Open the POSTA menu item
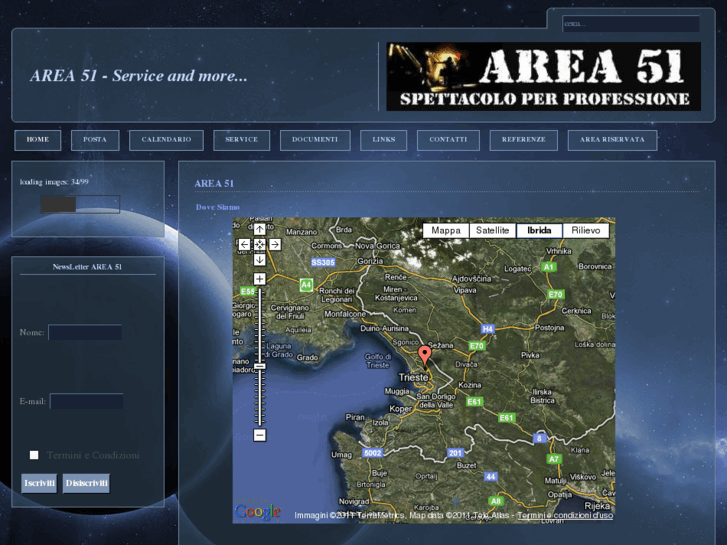 point(95,140)
